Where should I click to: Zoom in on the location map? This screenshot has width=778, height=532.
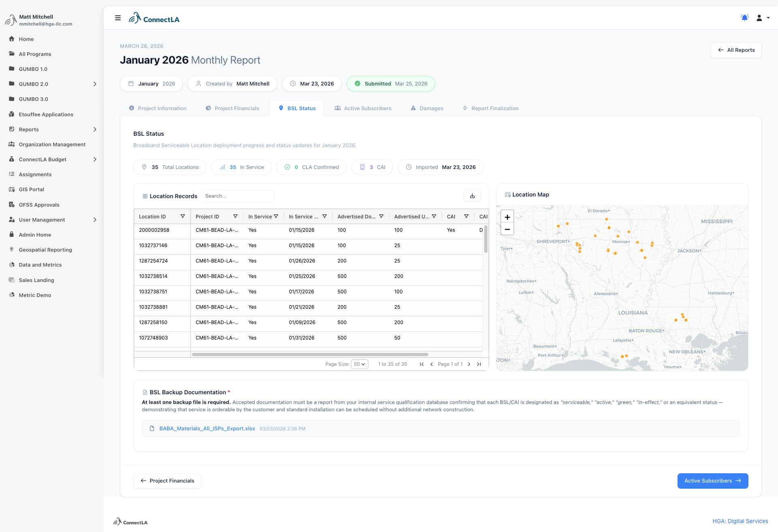click(x=507, y=217)
